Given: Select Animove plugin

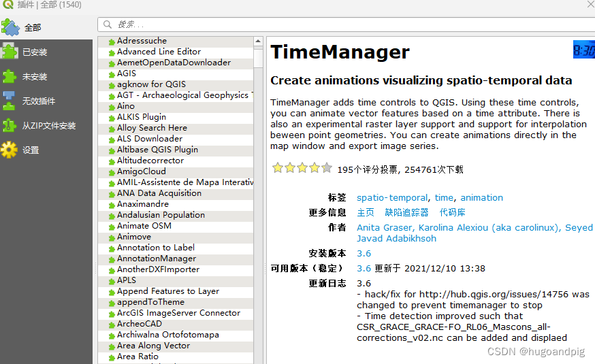Looking at the screenshot, I should tap(176, 237).
